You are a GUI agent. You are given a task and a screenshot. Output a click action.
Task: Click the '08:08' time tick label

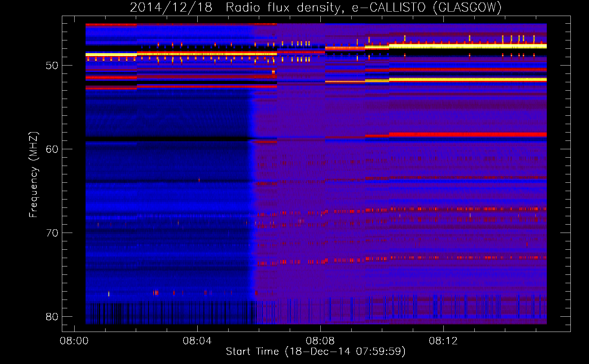320,341
